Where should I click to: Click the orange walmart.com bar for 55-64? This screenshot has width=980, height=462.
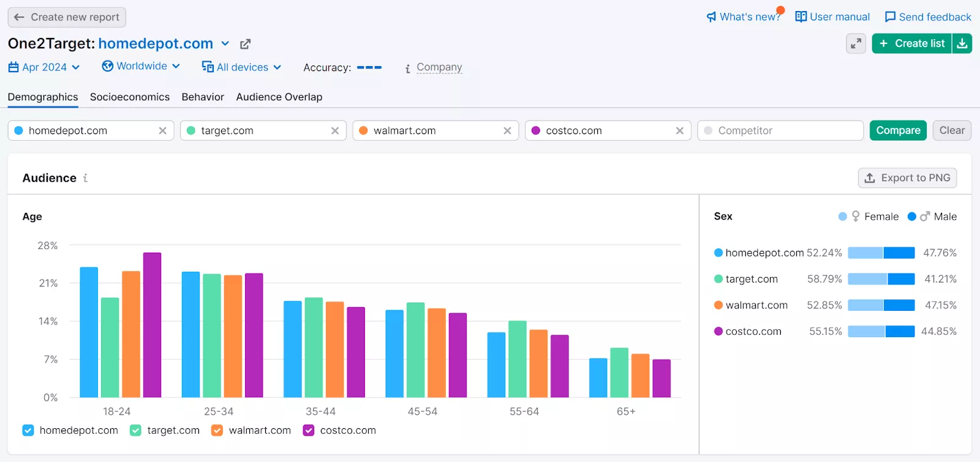click(x=538, y=363)
